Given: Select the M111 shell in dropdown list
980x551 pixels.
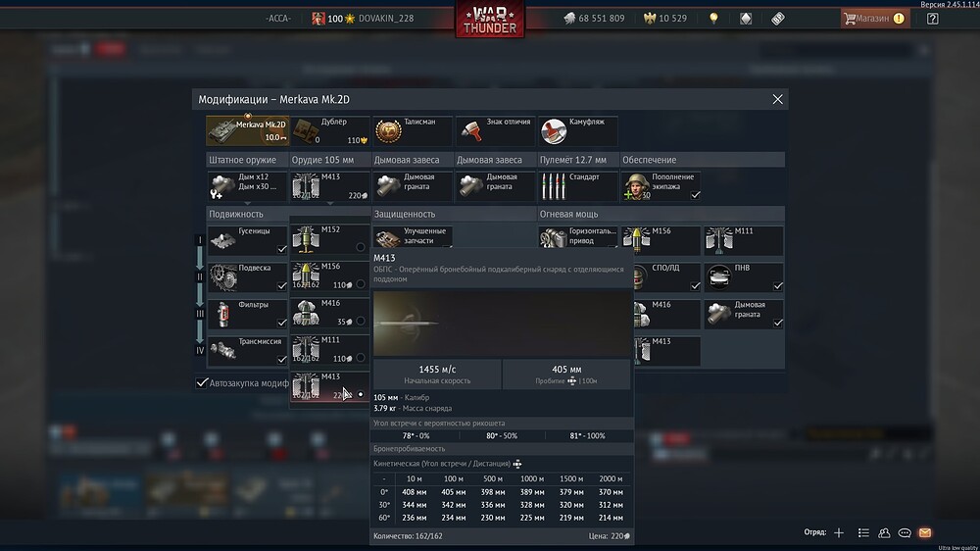Looking at the screenshot, I should coord(329,349).
